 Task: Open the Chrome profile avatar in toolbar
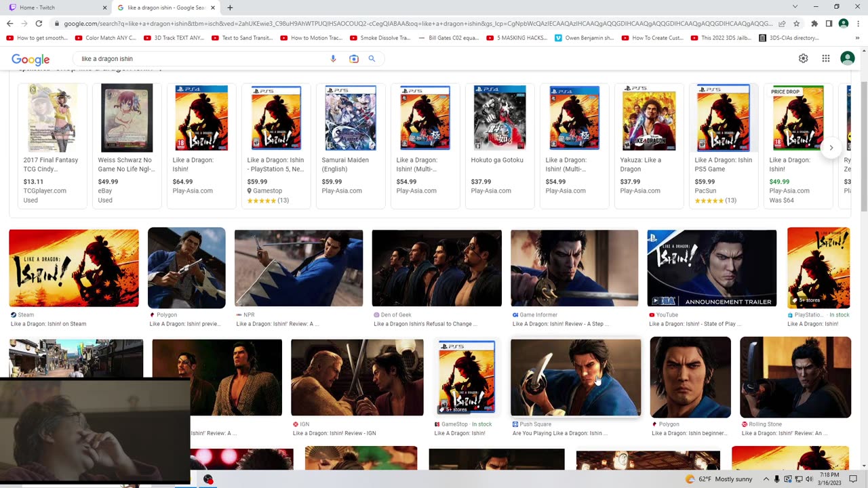843,24
